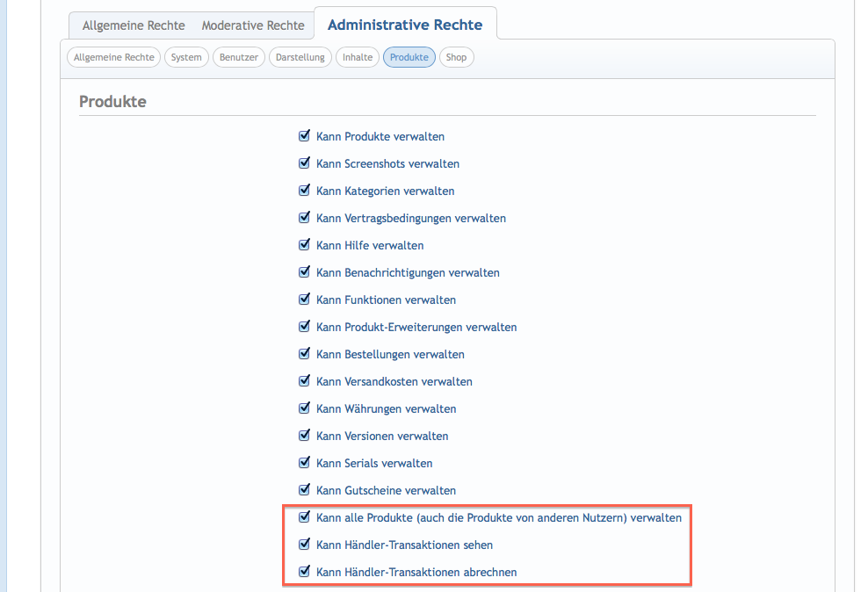Switch to the Shop sub-category

click(456, 58)
